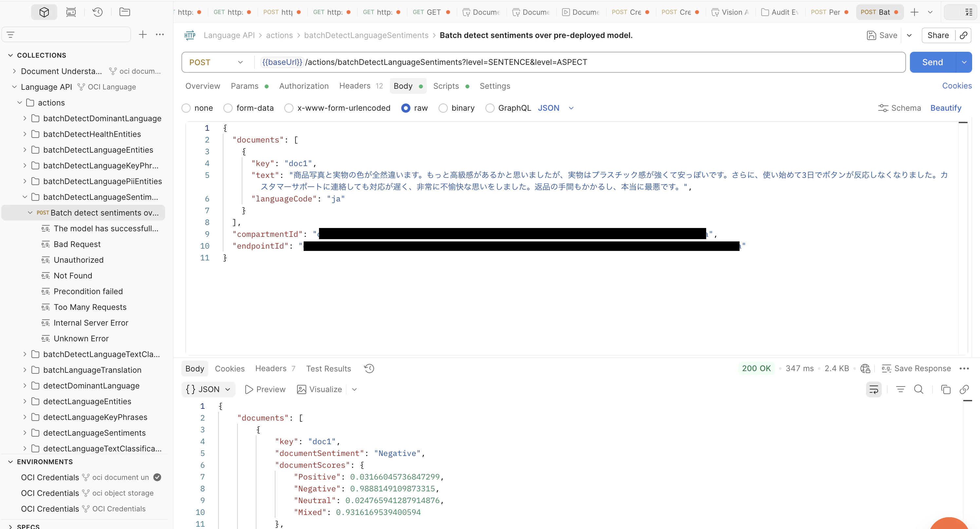The image size is (980, 529).
Task: Open the response JSON format dropdown
Action: coord(208,389)
